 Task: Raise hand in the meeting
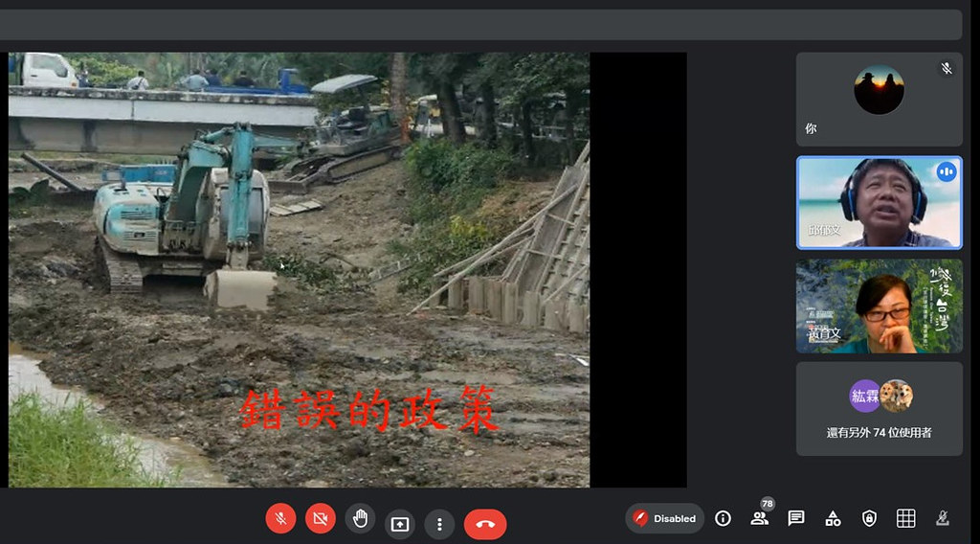coord(360,518)
